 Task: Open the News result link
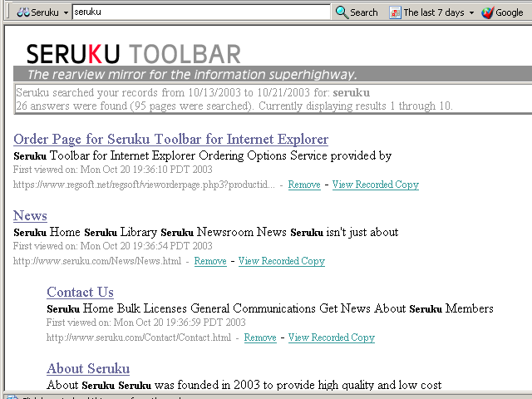pyautogui.click(x=30, y=216)
